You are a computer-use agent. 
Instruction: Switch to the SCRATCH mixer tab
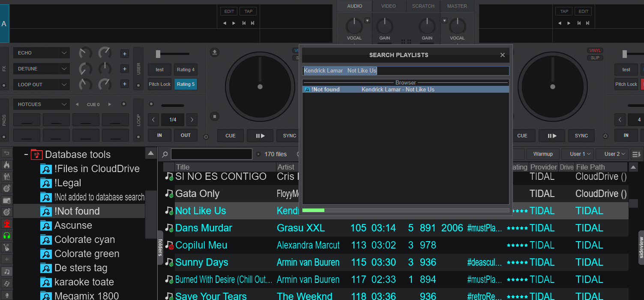pos(423,6)
